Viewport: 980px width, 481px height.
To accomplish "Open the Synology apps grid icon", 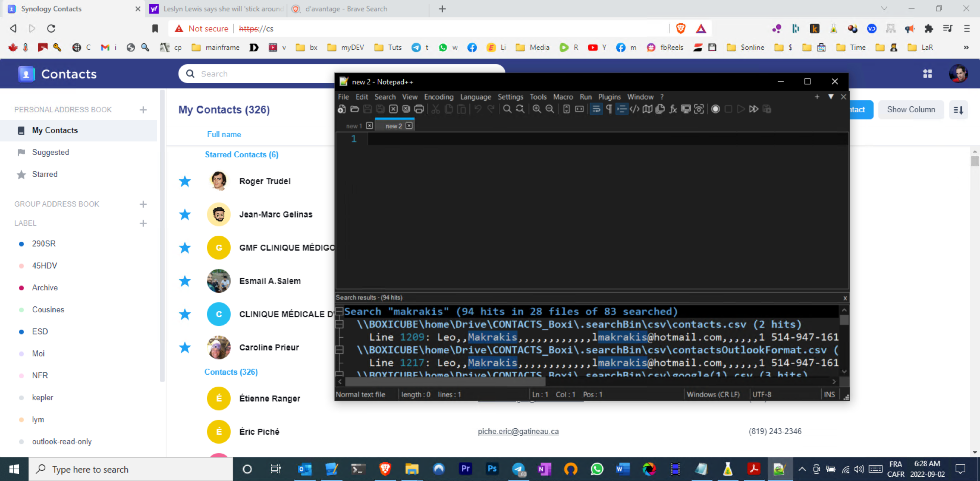I will [928, 74].
